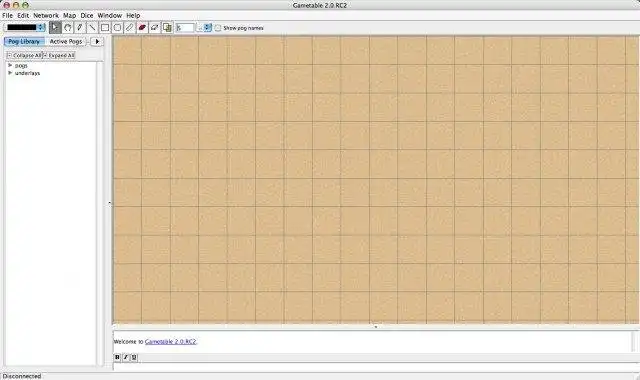Select the arrow pointer tool
This screenshot has height=380, width=640.
55,28
